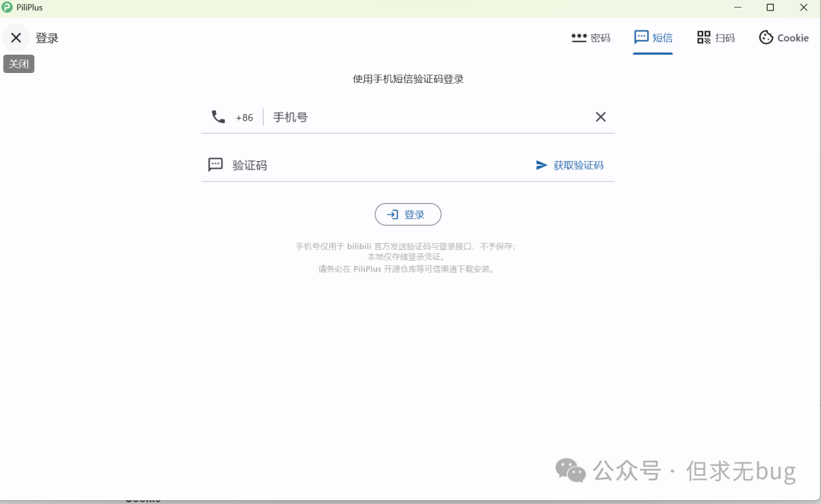Click the arrow icon inside 登录 button
This screenshot has height=504, width=821.
click(393, 214)
